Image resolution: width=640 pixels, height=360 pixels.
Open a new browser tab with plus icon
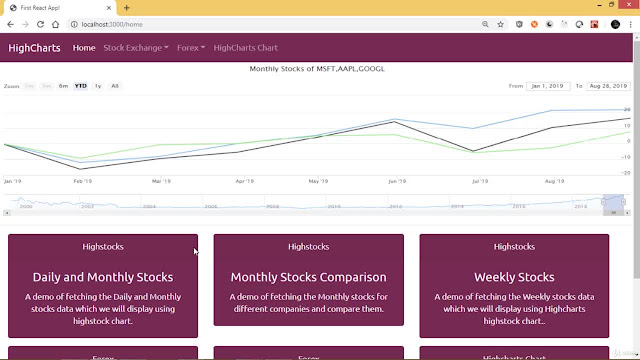point(127,8)
